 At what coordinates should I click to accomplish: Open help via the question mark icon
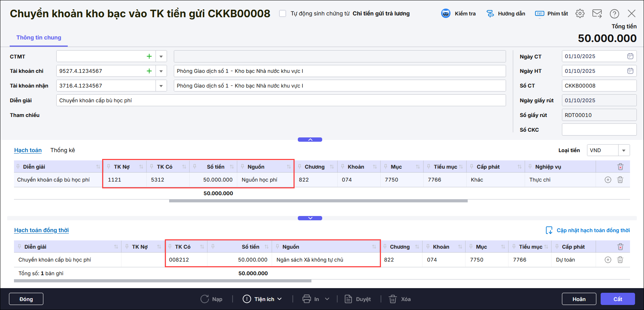click(614, 14)
